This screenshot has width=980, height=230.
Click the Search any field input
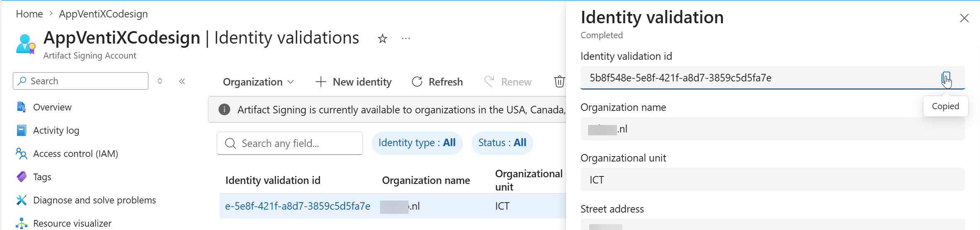click(x=290, y=143)
